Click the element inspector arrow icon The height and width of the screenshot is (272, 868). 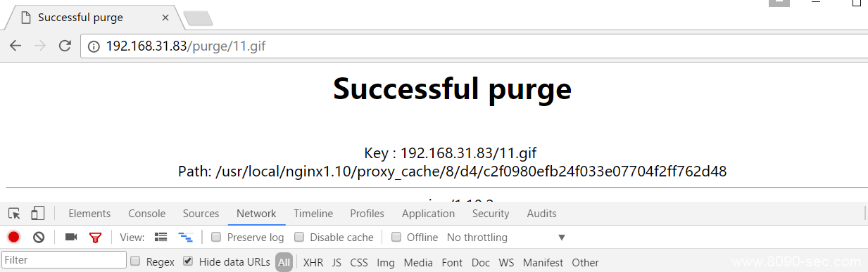(x=14, y=214)
